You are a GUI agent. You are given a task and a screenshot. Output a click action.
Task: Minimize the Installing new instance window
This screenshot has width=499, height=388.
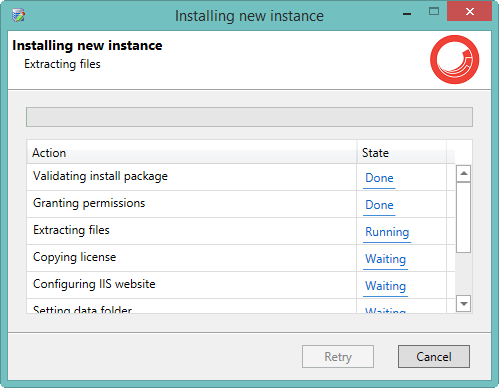point(407,13)
